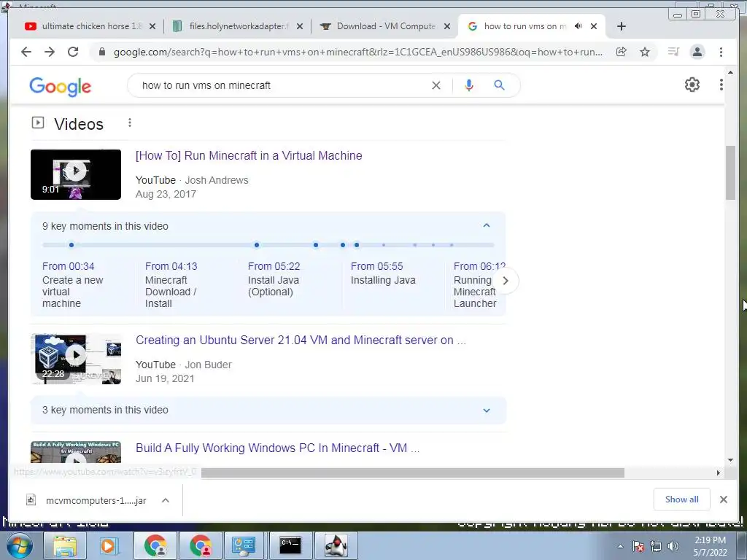
Task: Open Windows Explorer from taskbar
Action: (x=65, y=545)
